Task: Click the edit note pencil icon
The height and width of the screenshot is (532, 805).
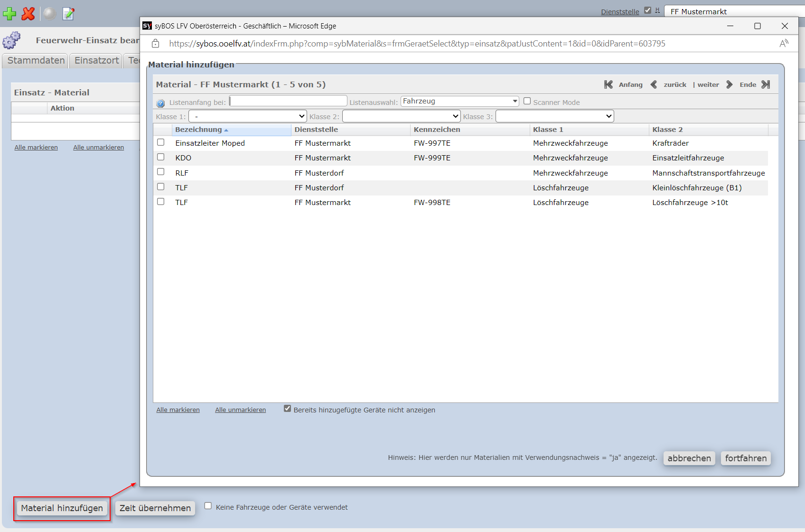Action: (69, 14)
